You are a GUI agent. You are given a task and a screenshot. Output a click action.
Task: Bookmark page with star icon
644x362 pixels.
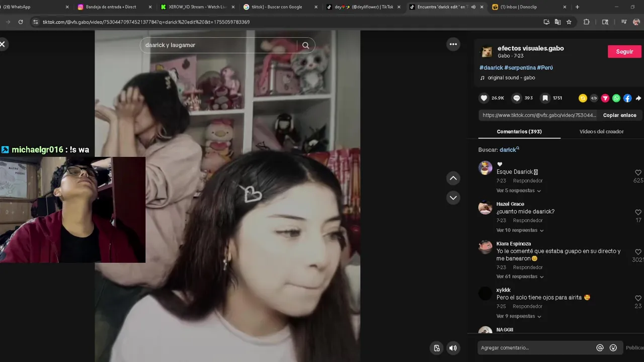[x=569, y=22]
